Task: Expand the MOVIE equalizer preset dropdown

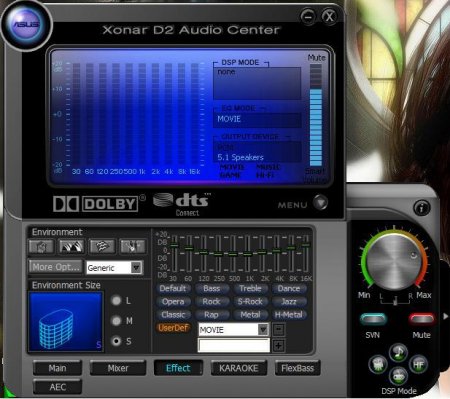Action: pos(263,330)
